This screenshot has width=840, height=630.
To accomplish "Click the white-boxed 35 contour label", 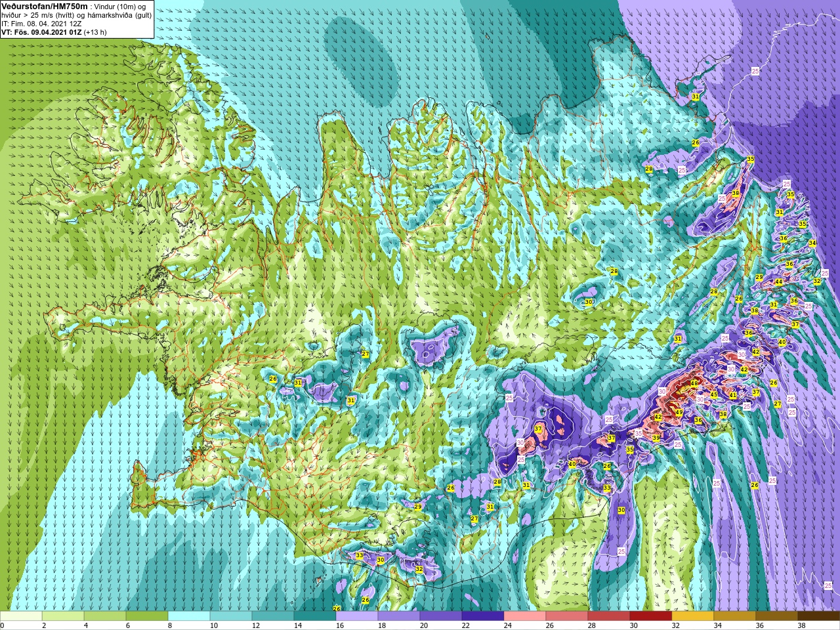I will point(639,433).
